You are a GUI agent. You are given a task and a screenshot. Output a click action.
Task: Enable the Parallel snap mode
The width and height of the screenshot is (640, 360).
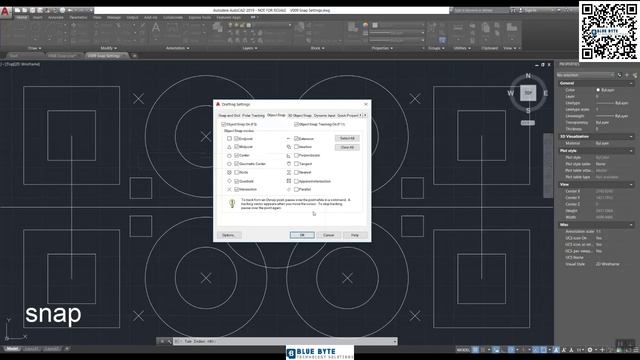pyautogui.click(x=296, y=189)
